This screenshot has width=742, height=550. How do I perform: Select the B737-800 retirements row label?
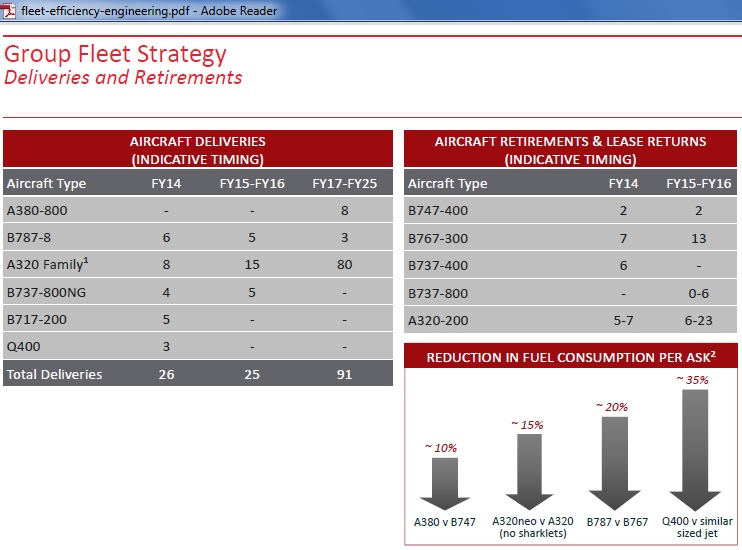(x=438, y=293)
